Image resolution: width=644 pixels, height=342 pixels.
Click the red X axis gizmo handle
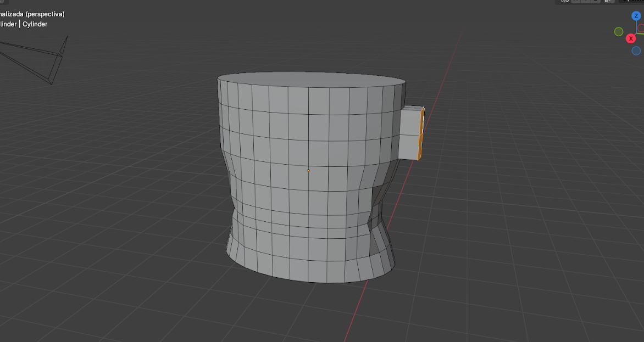pyautogui.click(x=631, y=38)
